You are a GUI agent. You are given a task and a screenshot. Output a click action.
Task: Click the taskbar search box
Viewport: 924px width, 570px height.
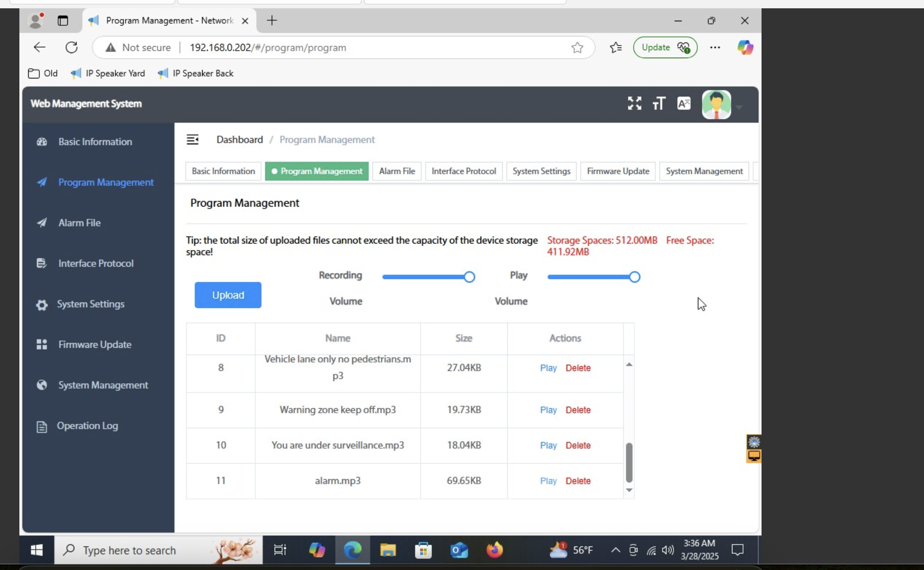click(158, 550)
